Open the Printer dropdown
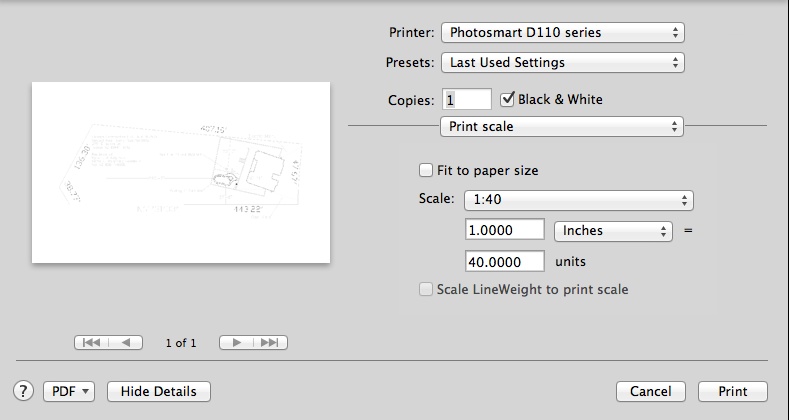Viewport: 789px width, 420px height. coord(562,33)
